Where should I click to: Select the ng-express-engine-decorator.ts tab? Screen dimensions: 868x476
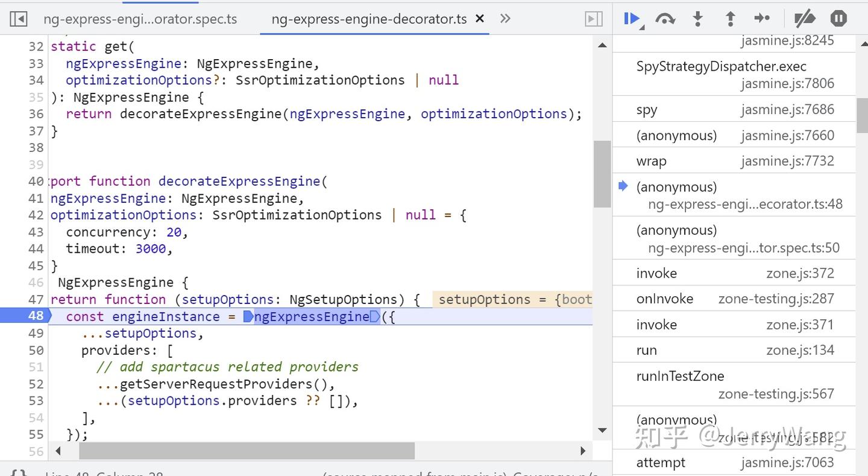point(369,19)
